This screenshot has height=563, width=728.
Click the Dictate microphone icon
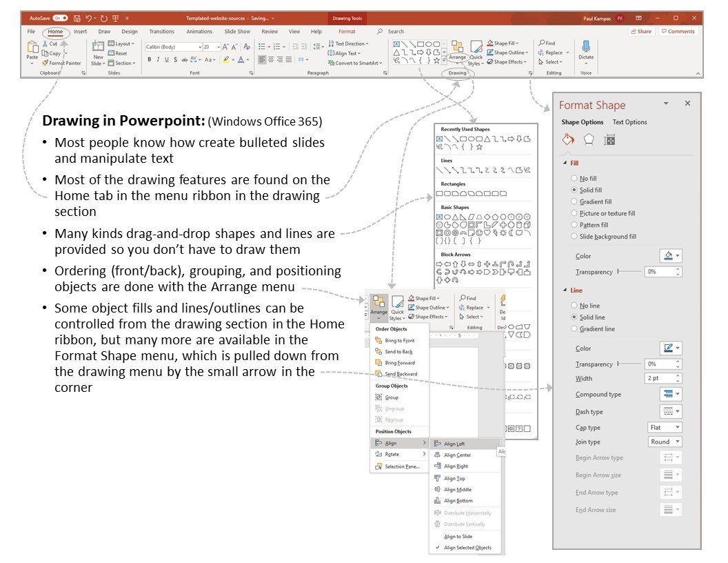(586, 46)
